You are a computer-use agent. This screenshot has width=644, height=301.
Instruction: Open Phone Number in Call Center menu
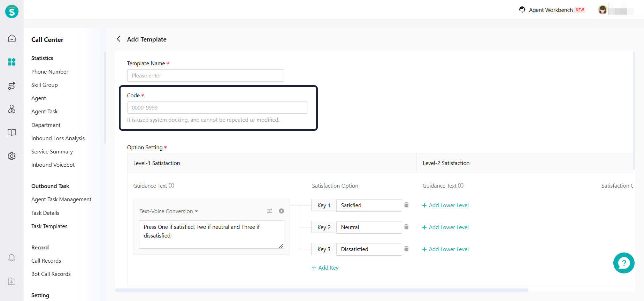(50, 72)
